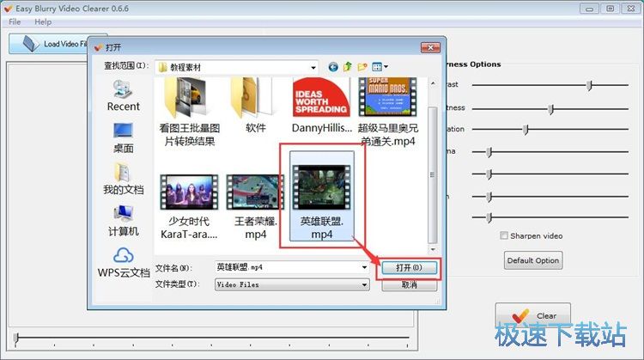Select 计算机 in the sidebar
Viewport: 644px width, 360px height.
click(x=123, y=219)
